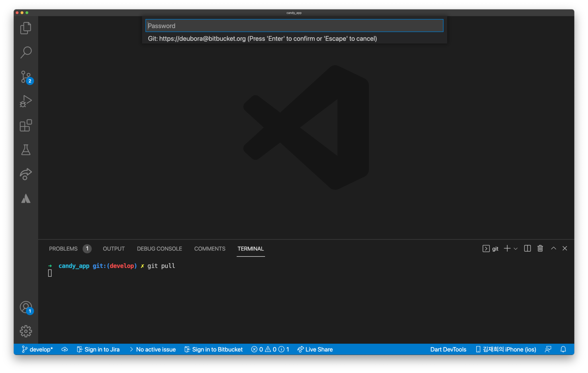Click the Password input field

click(x=294, y=26)
